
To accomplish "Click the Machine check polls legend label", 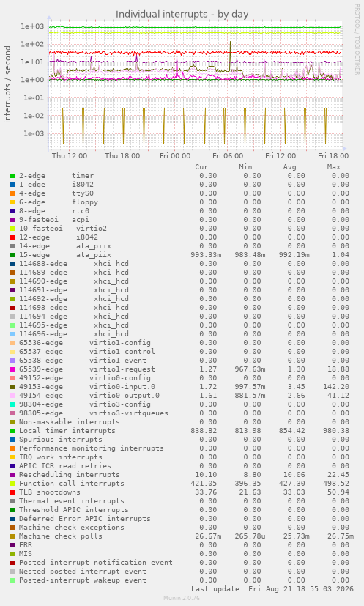I will (x=61, y=536).
